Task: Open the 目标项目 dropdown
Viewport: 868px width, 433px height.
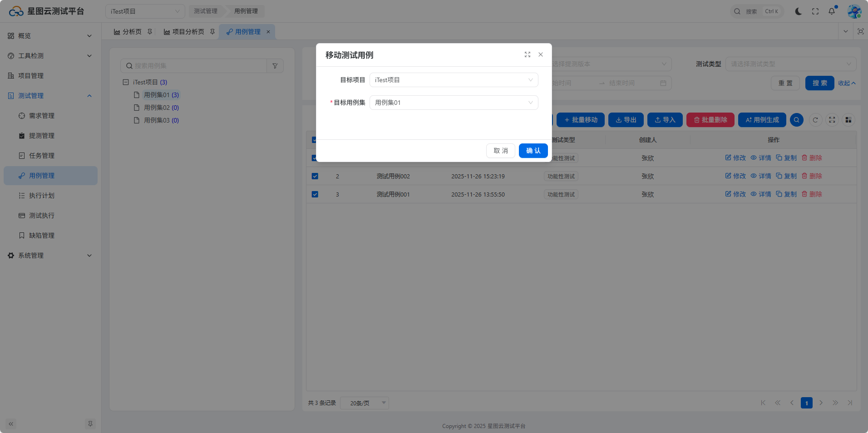Action: [454, 80]
